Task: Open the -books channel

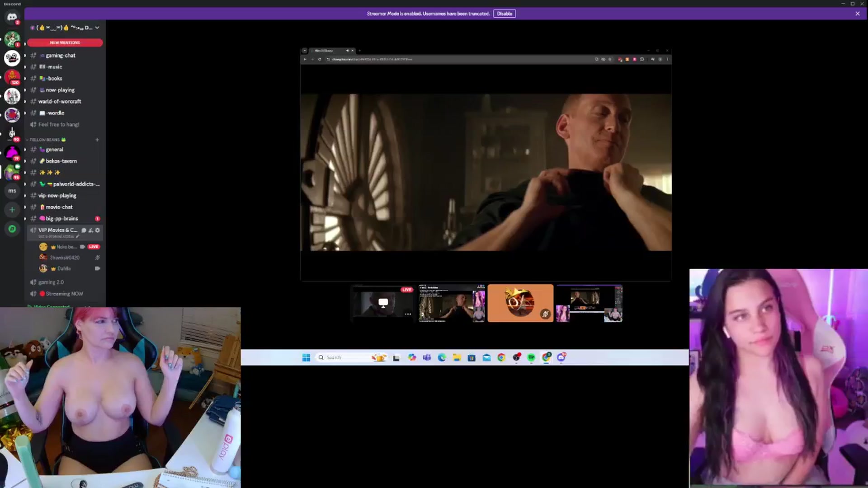Action: (65, 79)
